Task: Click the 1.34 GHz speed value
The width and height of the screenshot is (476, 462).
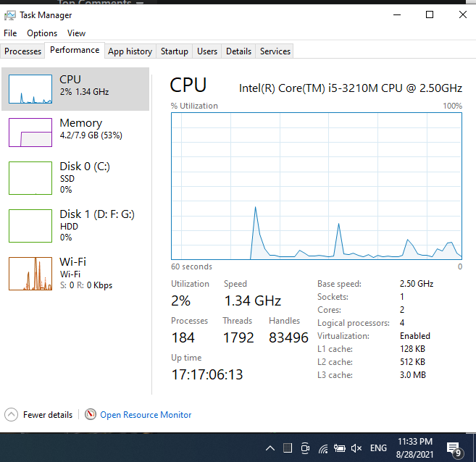Action: pos(253,301)
